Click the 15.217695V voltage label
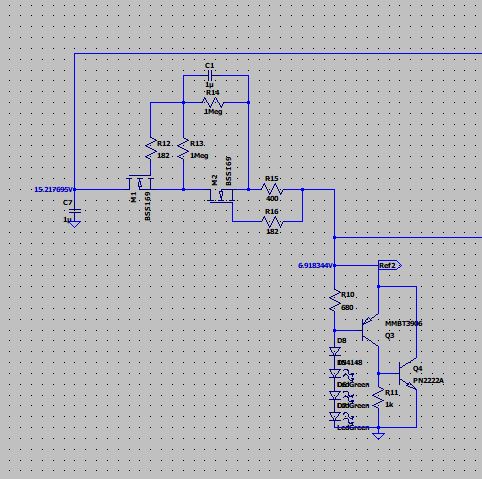Image resolution: width=482 pixels, height=479 pixels. (x=54, y=189)
